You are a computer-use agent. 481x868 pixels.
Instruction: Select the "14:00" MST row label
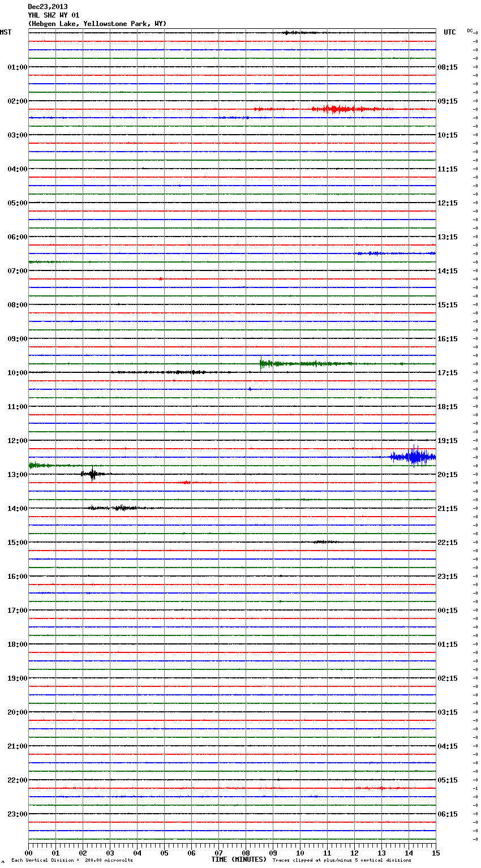pyautogui.click(x=18, y=509)
